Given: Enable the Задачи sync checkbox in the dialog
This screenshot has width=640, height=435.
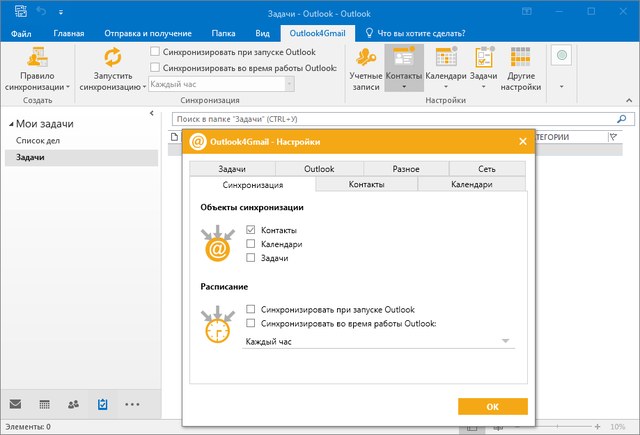Looking at the screenshot, I should [251, 258].
